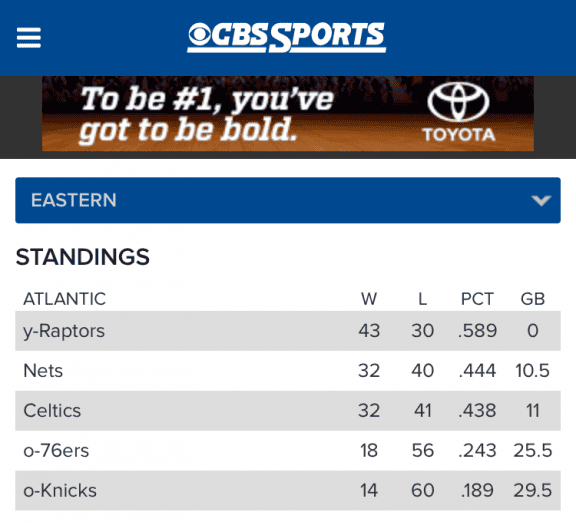Click the W column header
576x523 pixels.
tap(369, 299)
